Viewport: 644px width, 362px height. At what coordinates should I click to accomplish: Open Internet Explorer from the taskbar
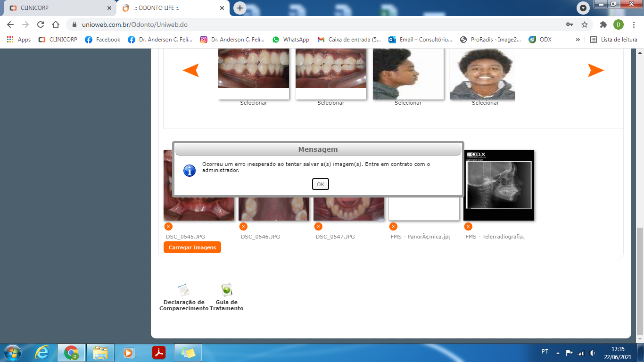(42, 352)
